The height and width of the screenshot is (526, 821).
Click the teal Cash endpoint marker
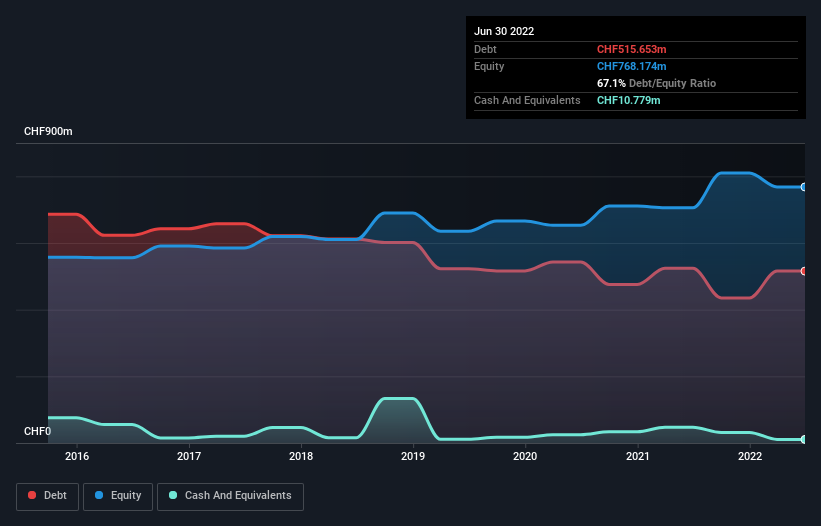click(804, 439)
